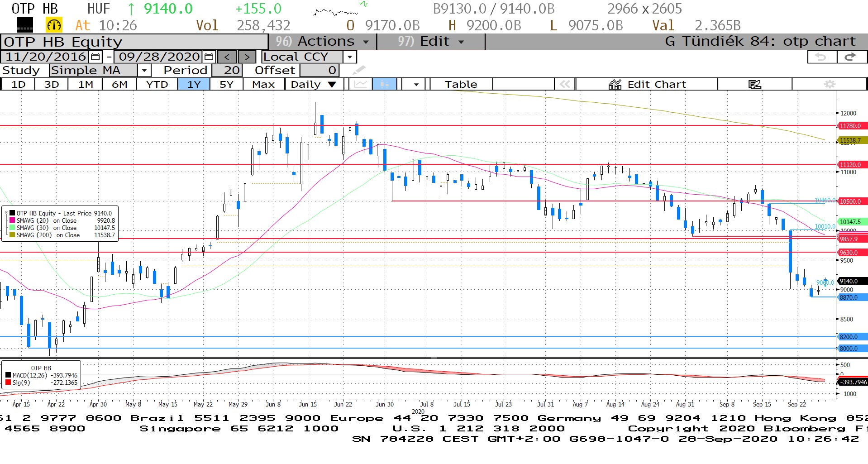The width and height of the screenshot is (868, 464).
Task: Click the black square icon below OTP
Action: (25, 25)
